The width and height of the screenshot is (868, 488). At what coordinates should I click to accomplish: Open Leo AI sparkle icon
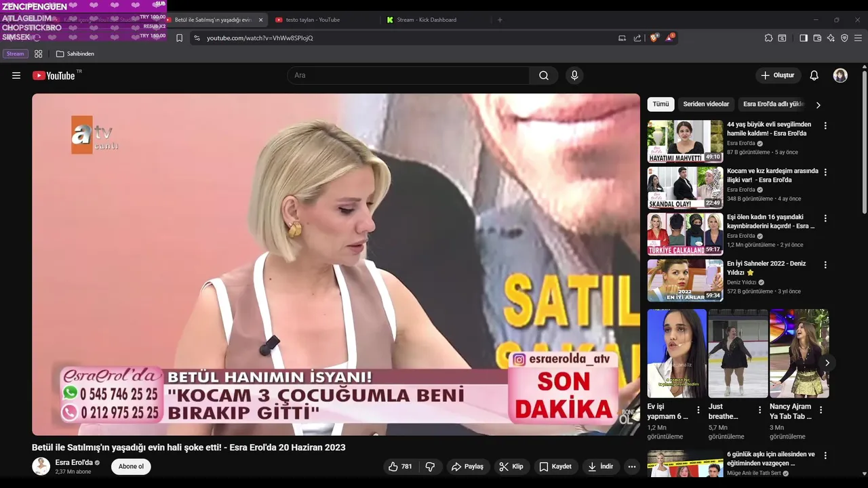coord(831,38)
